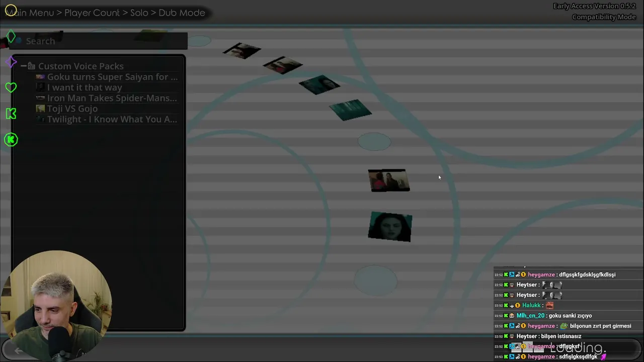
Task: Click the blue moderator badge on the dflgsşkfgdsklşgfkdlsşi message
Action: pyautogui.click(x=512, y=275)
